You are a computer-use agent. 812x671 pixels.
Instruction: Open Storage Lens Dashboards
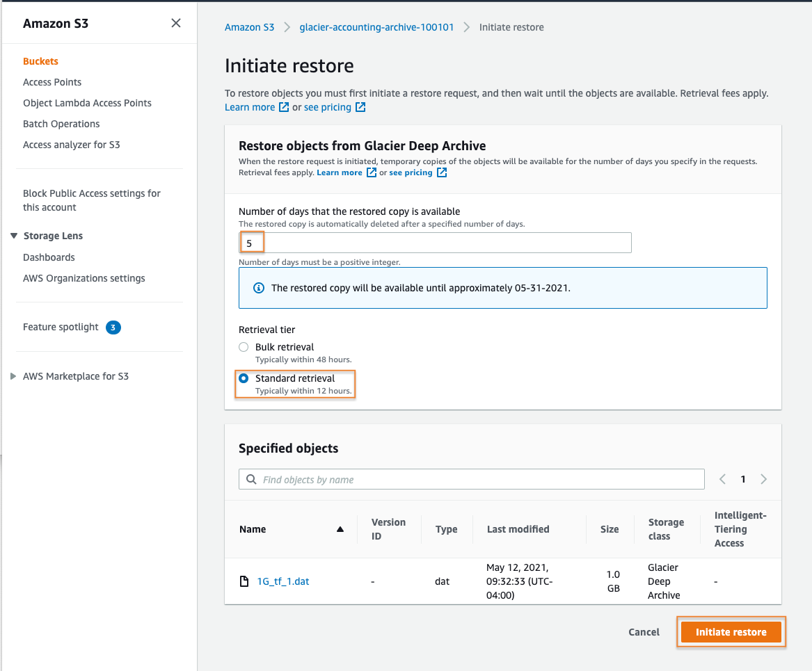[49, 258]
